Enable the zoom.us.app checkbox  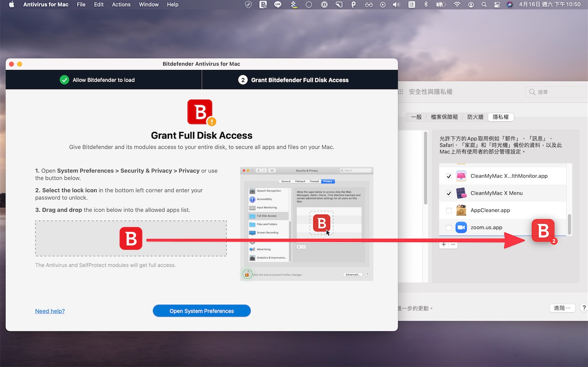[x=449, y=228]
